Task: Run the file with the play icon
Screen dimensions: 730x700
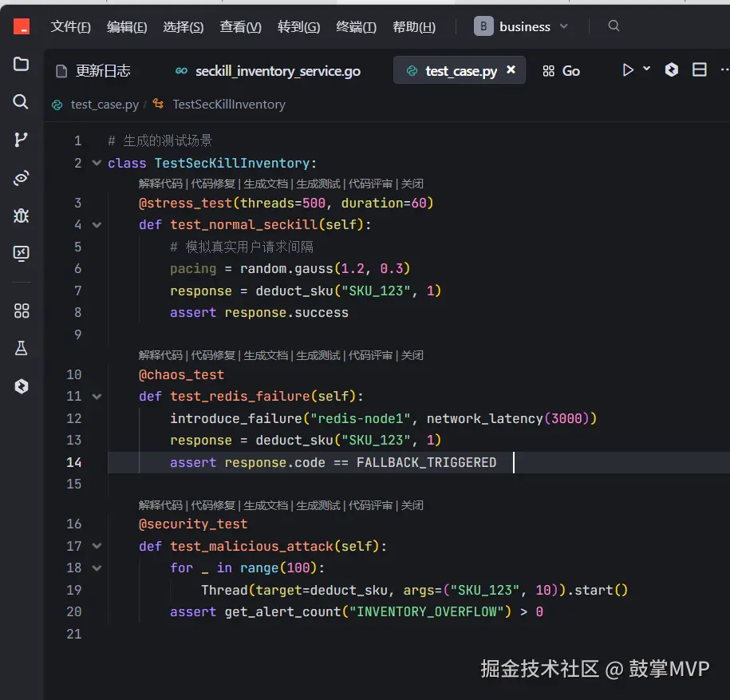Action: [628, 70]
